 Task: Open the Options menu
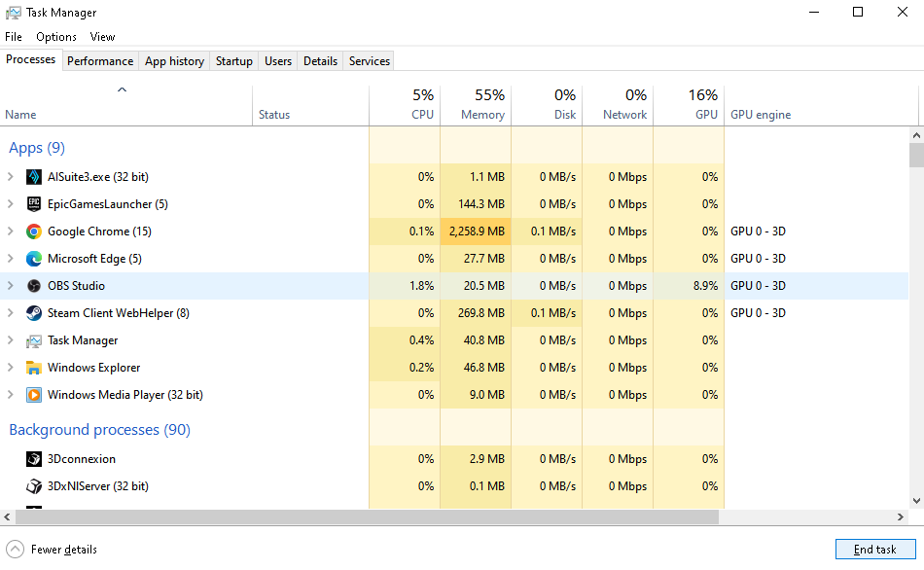pyautogui.click(x=56, y=37)
